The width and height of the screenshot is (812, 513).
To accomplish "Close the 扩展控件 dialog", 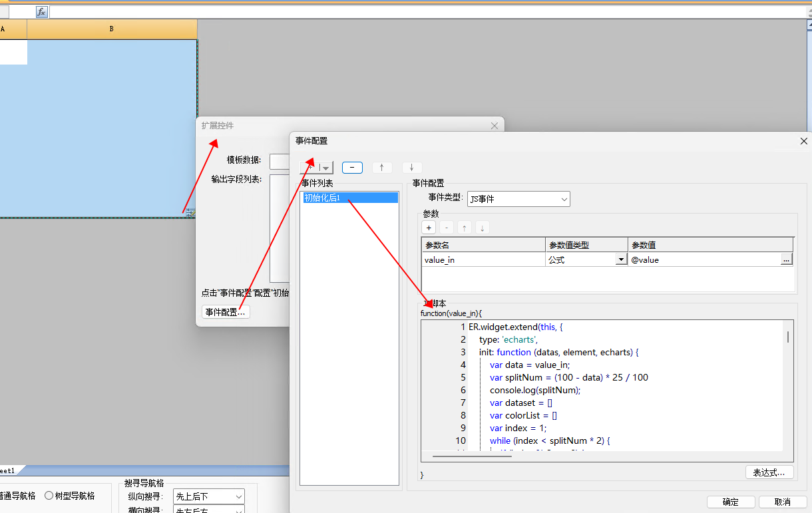I will point(494,126).
